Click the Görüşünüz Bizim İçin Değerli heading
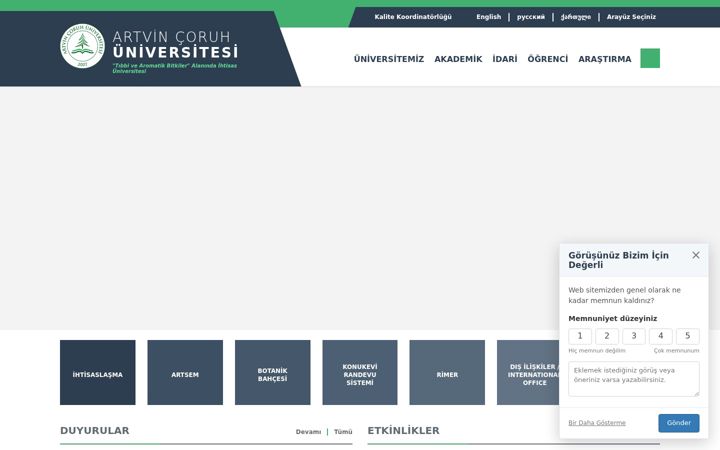The height and width of the screenshot is (450, 720). [x=619, y=260]
